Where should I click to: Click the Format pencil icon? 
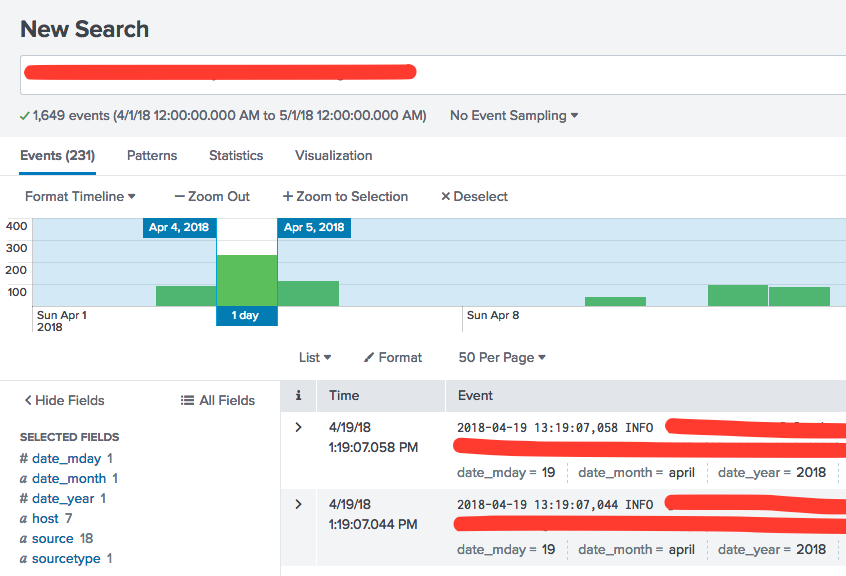369,358
